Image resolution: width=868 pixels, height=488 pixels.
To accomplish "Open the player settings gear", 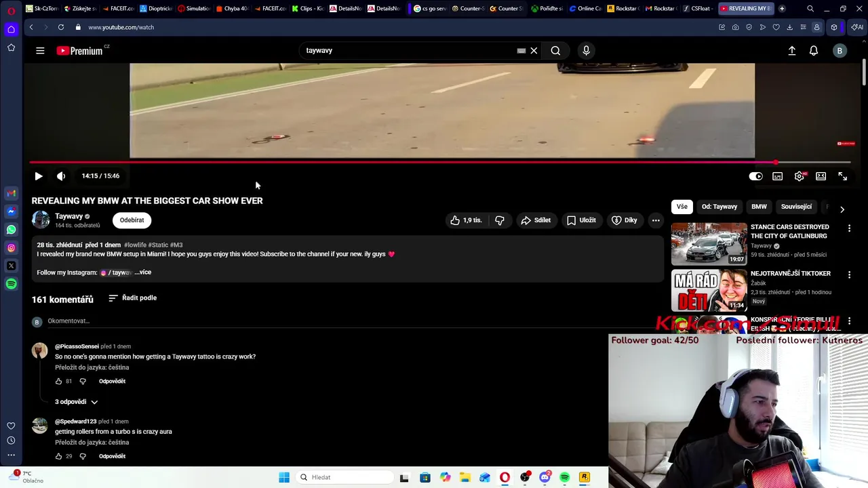I will [800, 176].
